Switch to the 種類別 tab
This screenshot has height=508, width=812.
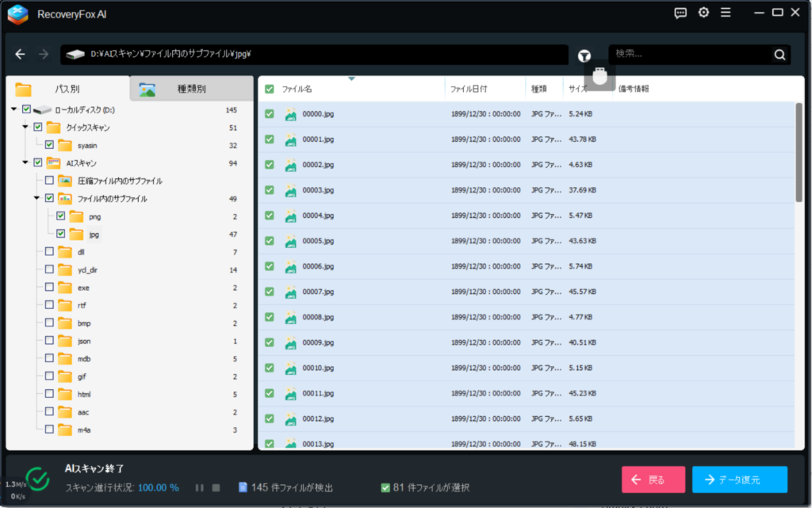point(191,89)
